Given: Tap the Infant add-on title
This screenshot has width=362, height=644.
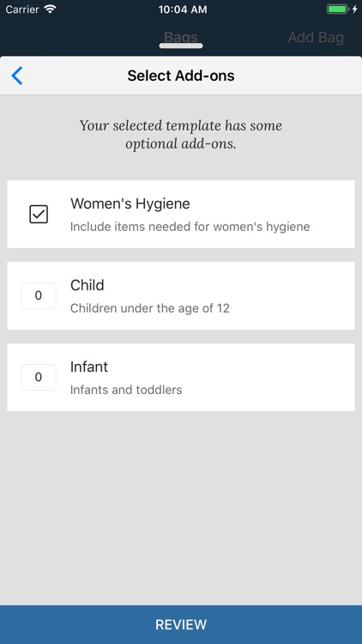Looking at the screenshot, I should 89,367.
